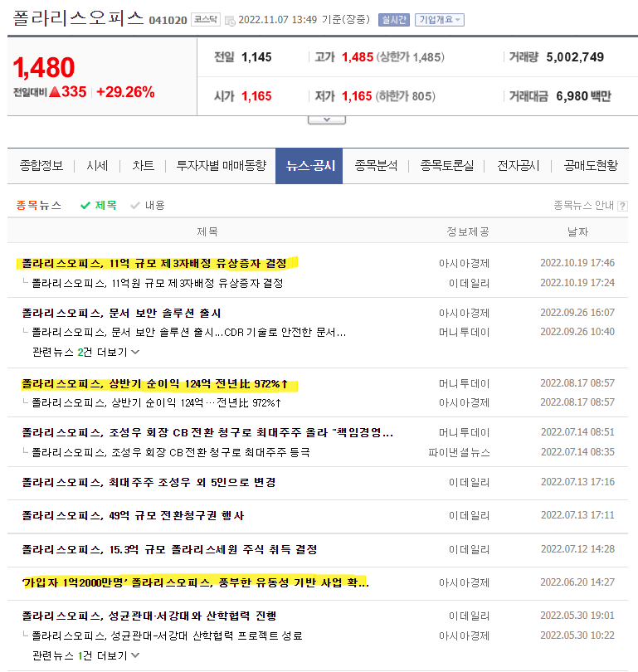Open article '성균관대·서강대와 산학협력 진행'
Screen dimensions: 638x672
(x=149, y=616)
